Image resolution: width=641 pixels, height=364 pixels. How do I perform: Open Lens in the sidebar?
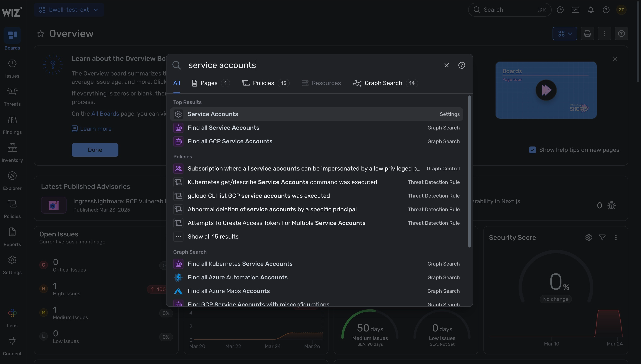12,318
